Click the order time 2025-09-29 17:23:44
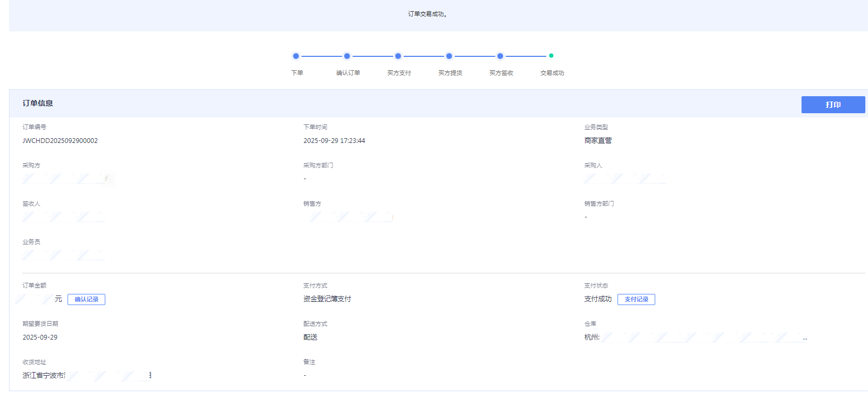This screenshot has width=868, height=397. pyautogui.click(x=334, y=141)
